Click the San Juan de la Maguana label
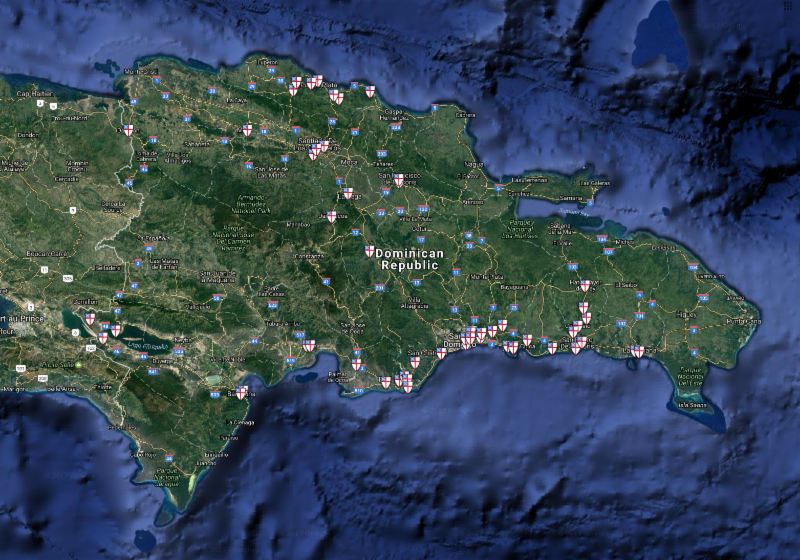Image resolution: width=800 pixels, height=560 pixels. (x=218, y=277)
